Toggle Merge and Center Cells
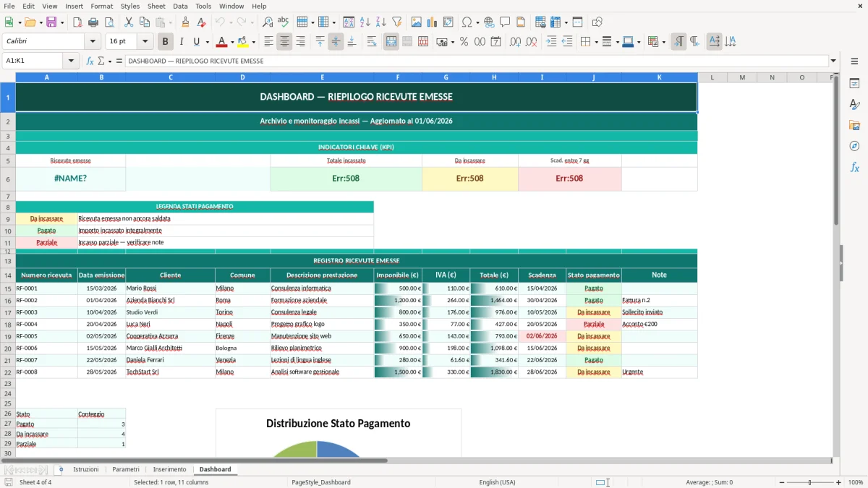 (391, 42)
